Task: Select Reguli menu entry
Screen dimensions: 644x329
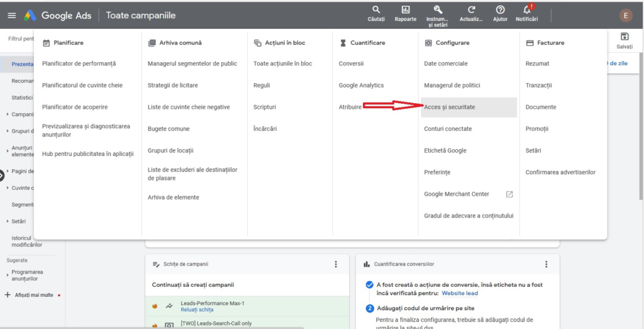Action: coord(262,86)
